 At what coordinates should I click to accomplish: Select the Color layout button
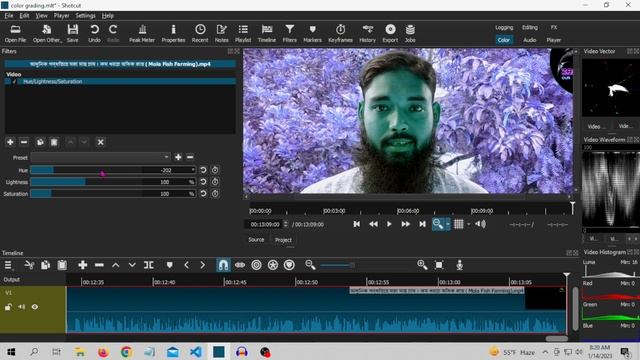pyautogui.click(x=504, y=40)
